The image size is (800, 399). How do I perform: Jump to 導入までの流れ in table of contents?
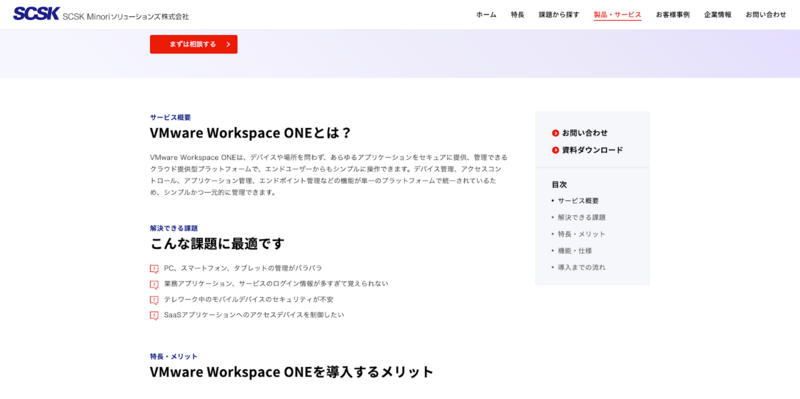point(582,267)
